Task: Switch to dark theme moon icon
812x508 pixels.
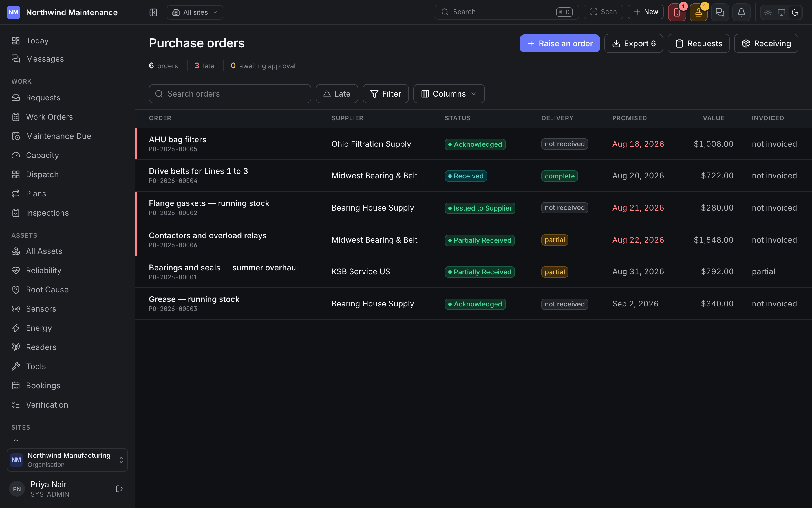Action: tap(795, 12)
